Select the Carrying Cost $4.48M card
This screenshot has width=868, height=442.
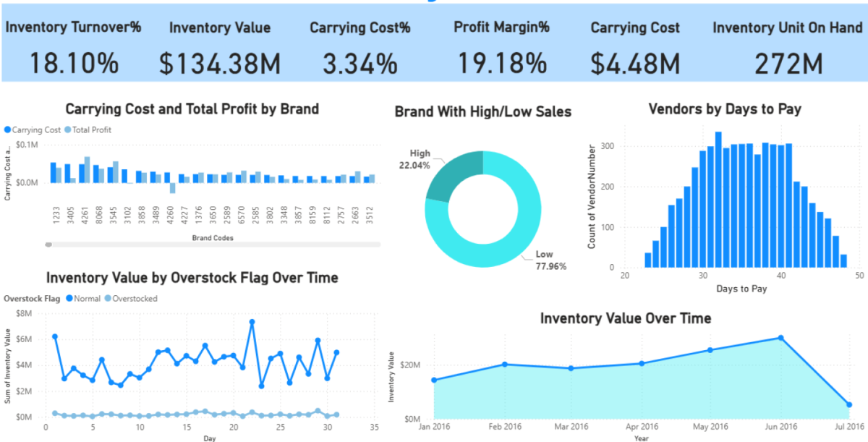click(635, 64)
